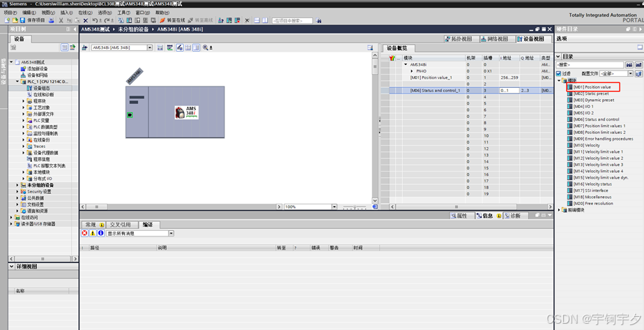Click the 在项目中搜索 search field
This screenshot has height=330, width=644.
(x=292, y=20)
